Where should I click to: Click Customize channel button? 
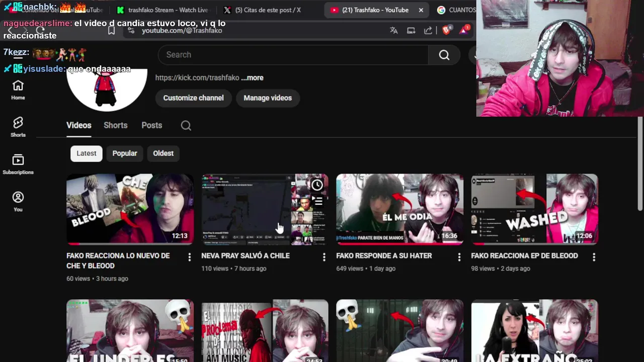(193, 98)
